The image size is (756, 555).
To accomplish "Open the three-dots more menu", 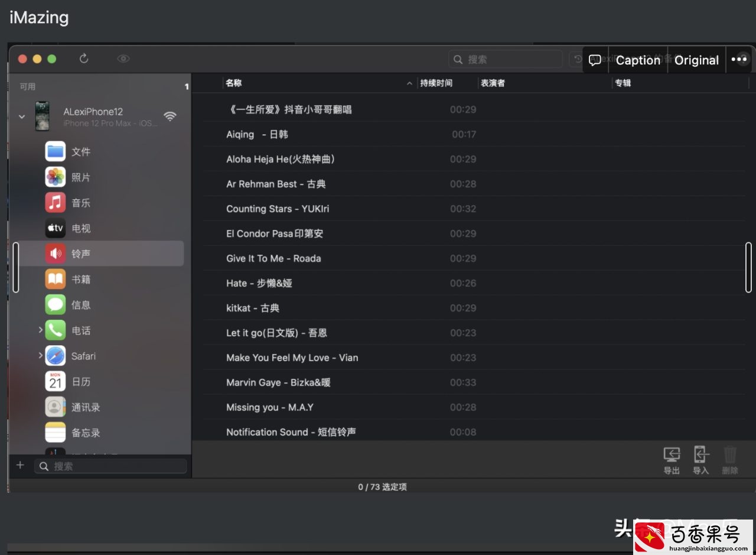I will click(x=739, y=60).
